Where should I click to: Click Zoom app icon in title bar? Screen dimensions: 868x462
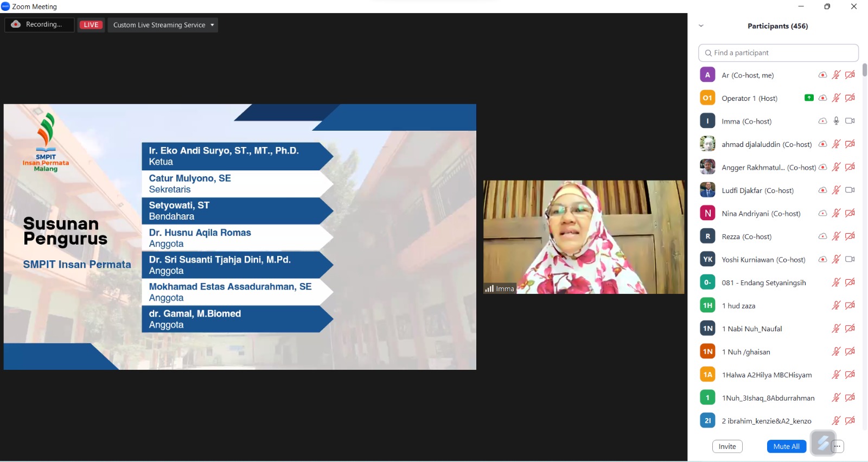pyautogui.click(x=5, y=7)
